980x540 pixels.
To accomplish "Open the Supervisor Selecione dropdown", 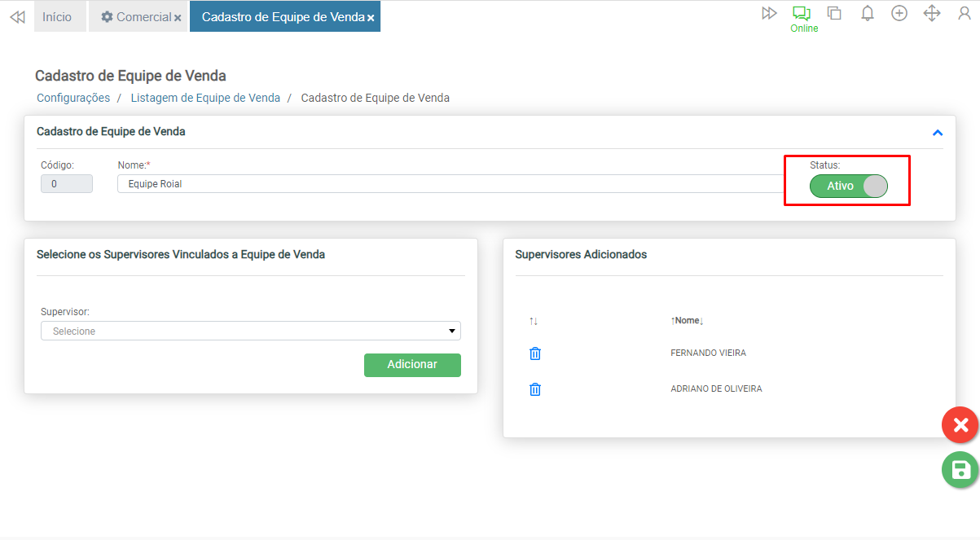I will 250,331.
